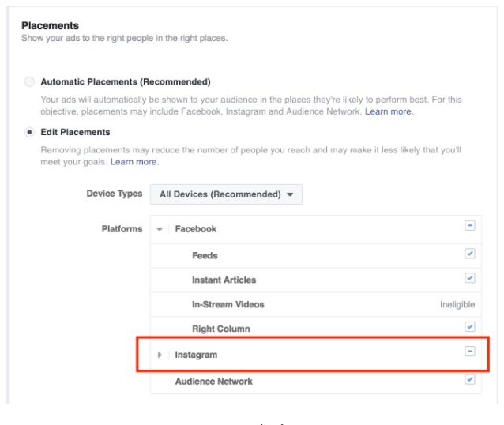The image size is (504, 425).
Task: Expand the Instagram platform section
Action: coord(160,355)
